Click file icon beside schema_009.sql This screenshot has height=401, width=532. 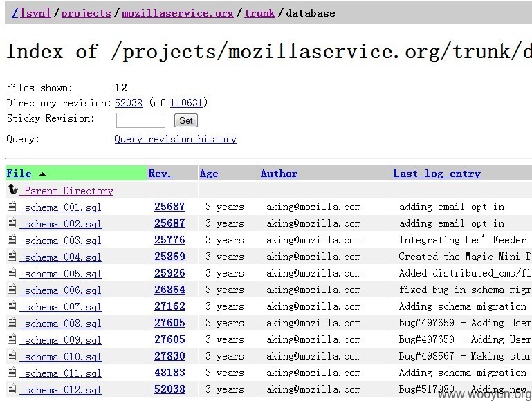tap(12, 339)
